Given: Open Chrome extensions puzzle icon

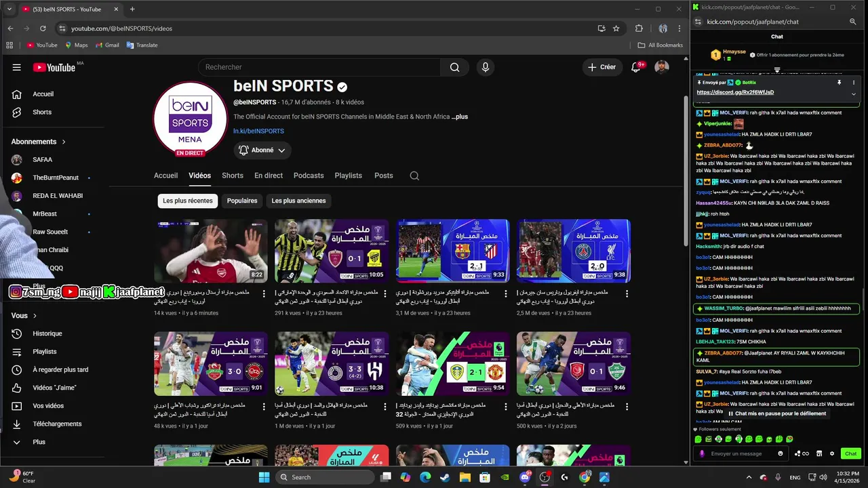Looking at the screenshot, I should pyautogui.click(x=639, y=28).
